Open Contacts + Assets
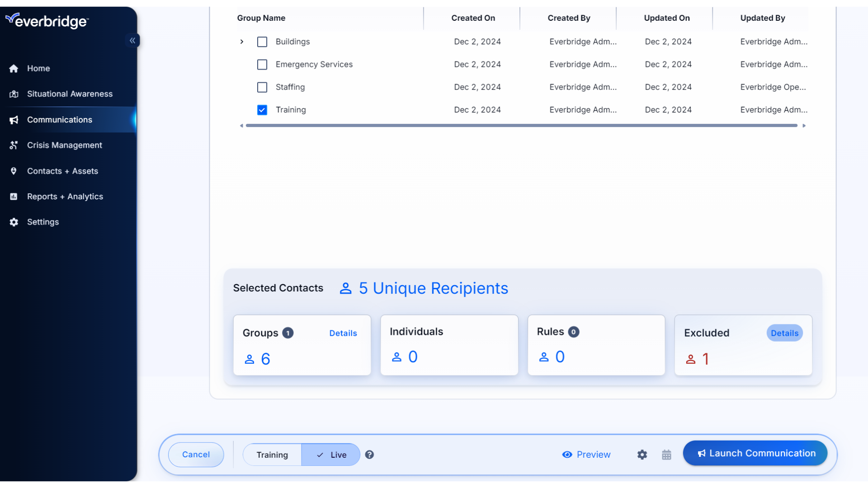Viewport: 868px width, 488px height. click(62, 171)
